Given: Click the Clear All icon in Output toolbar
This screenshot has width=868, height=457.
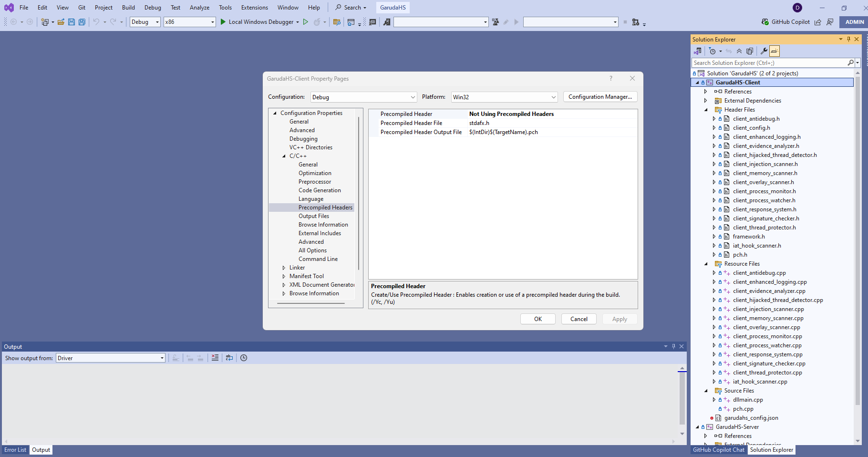Looking at the screenshot, I should coord(215,358).
